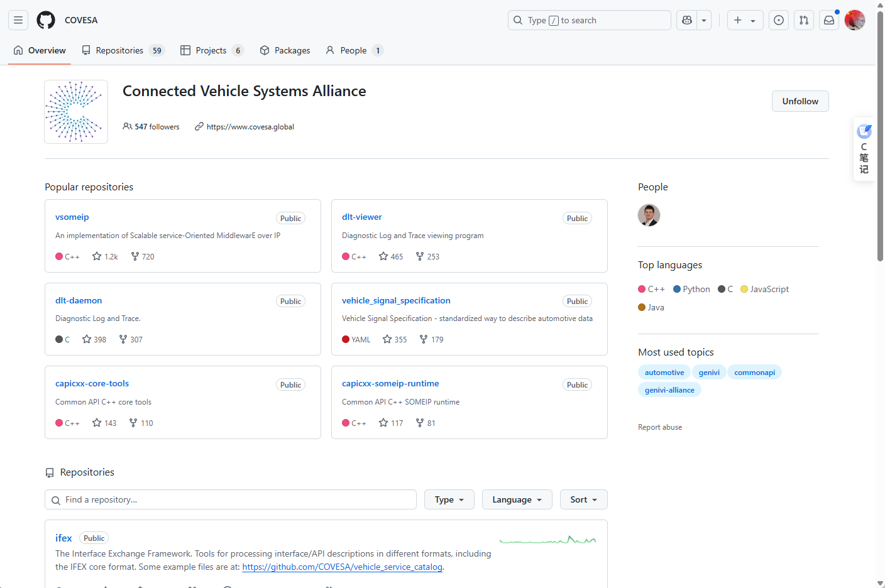Open the ifex repository

[x=63, y=538]
